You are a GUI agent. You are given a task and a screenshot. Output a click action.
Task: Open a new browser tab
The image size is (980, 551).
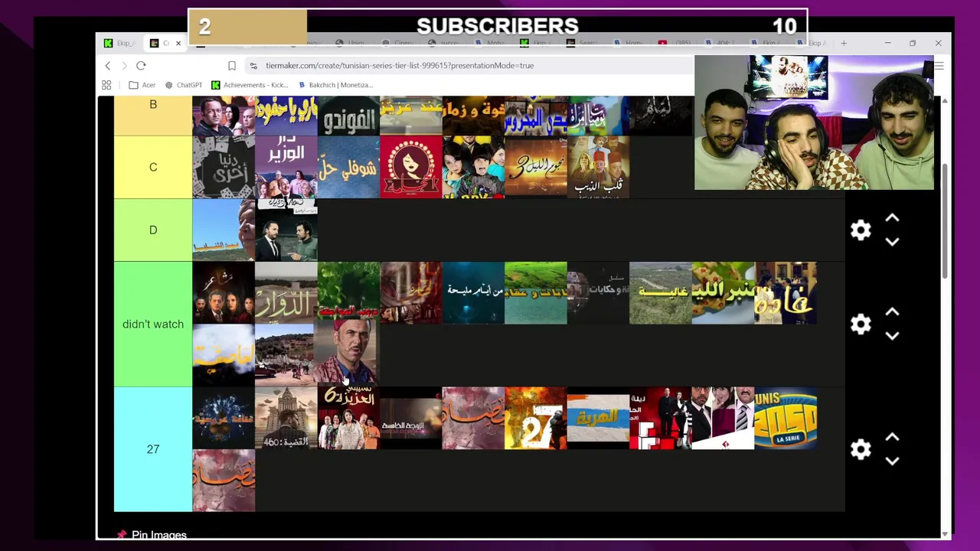coord(844,43)
